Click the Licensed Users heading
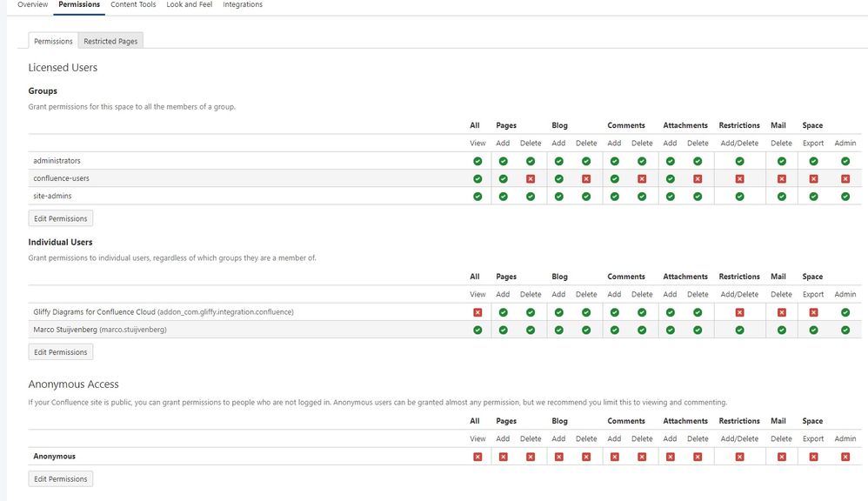868x501 pixels. coord(63,68)
